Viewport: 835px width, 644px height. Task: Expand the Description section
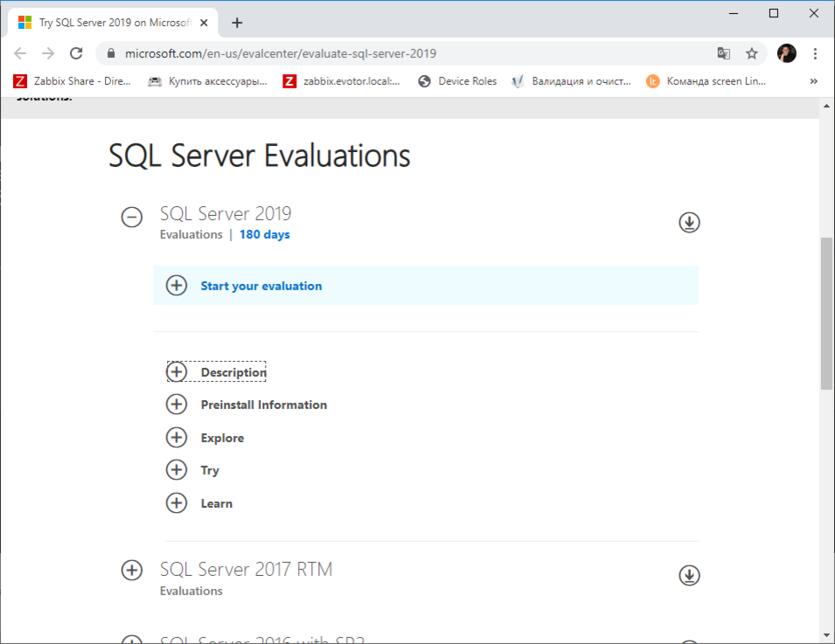pyautogui.click(x=177, y=372)
